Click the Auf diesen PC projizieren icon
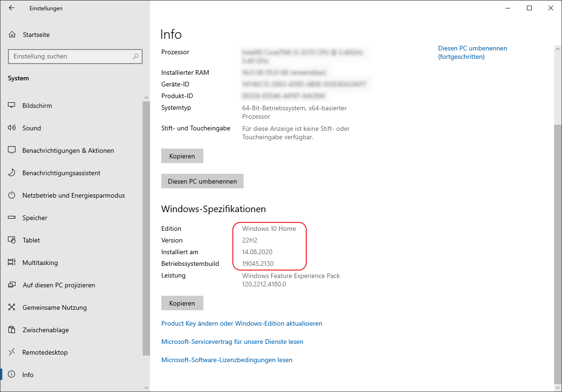This screenshot has height=392, width=562. coord(12,285)
